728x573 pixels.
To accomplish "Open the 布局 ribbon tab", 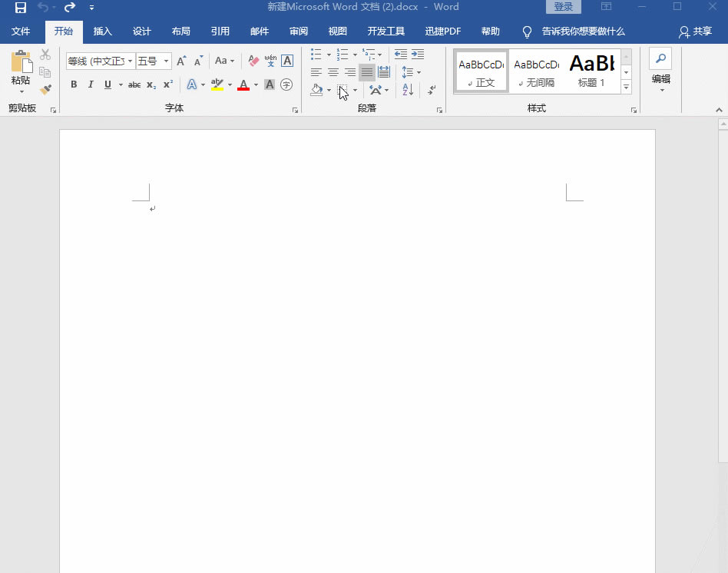I will coord(180,31).
